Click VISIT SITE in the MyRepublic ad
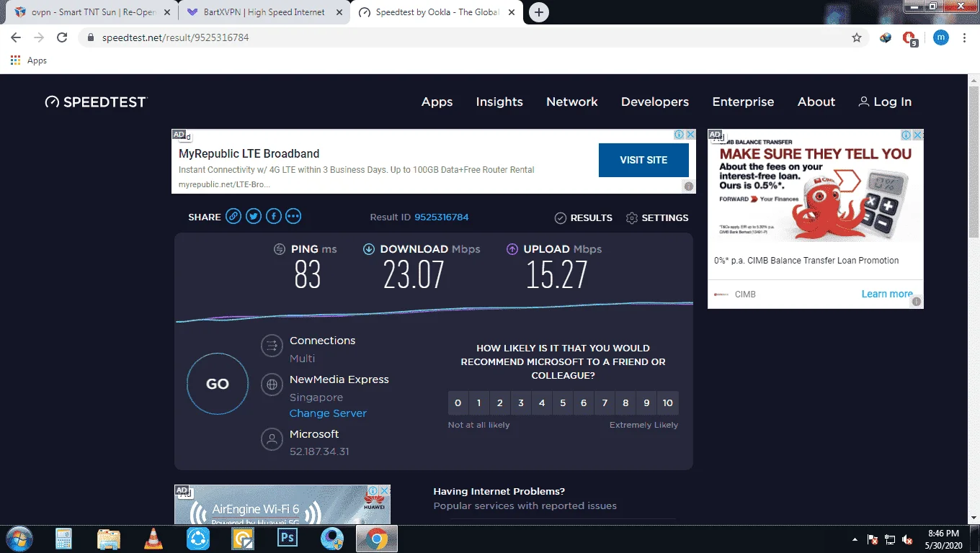980x553 pixels. [x=643, y=160]
